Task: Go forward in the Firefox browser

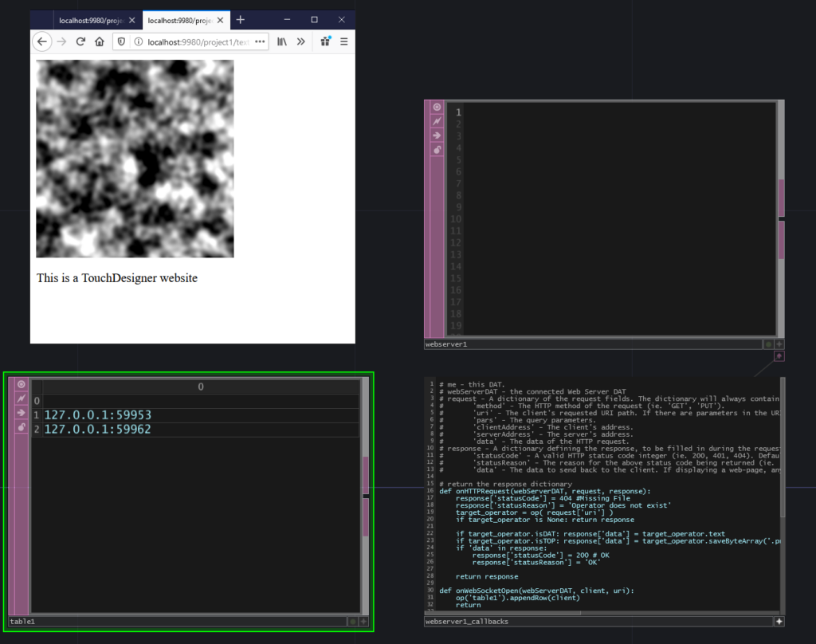Action: 61,41
